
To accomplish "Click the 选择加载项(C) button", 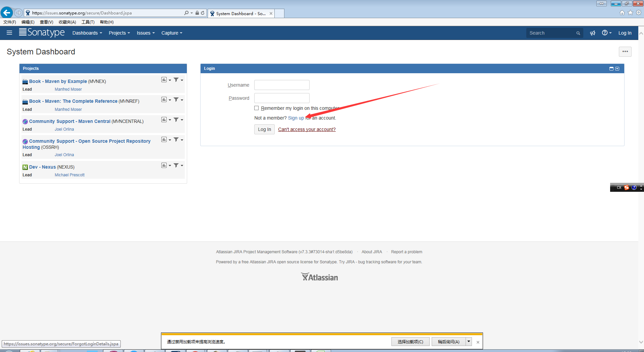I will [x=410, y=342].
